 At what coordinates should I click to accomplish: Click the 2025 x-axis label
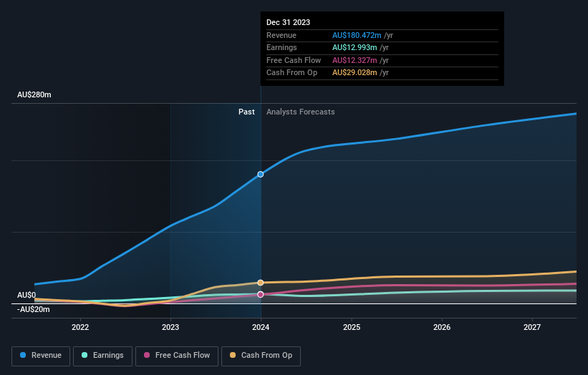click(352, 327)
